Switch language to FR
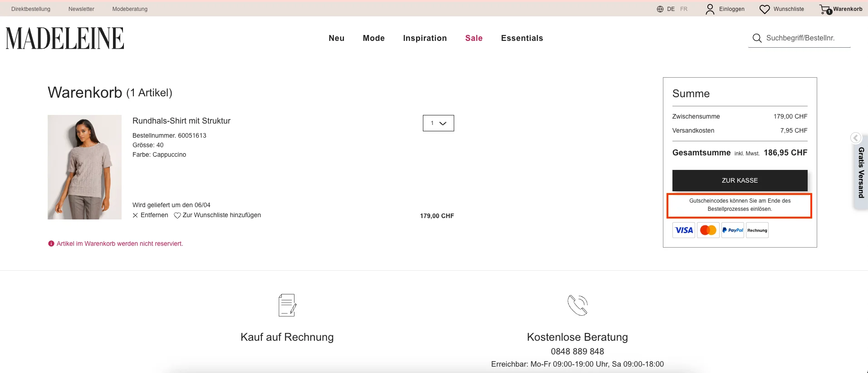This screenshot has width=868, height=373. (684, 9)
